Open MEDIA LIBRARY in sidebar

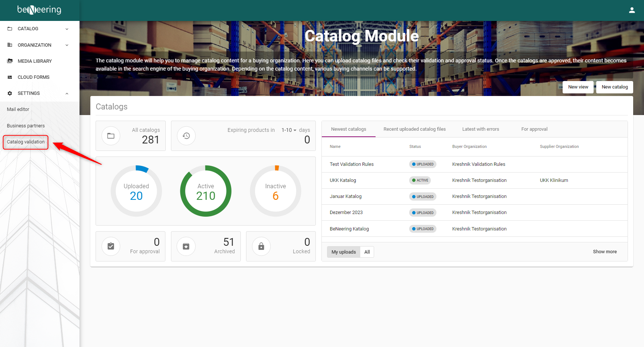click(x=40, y=61)
